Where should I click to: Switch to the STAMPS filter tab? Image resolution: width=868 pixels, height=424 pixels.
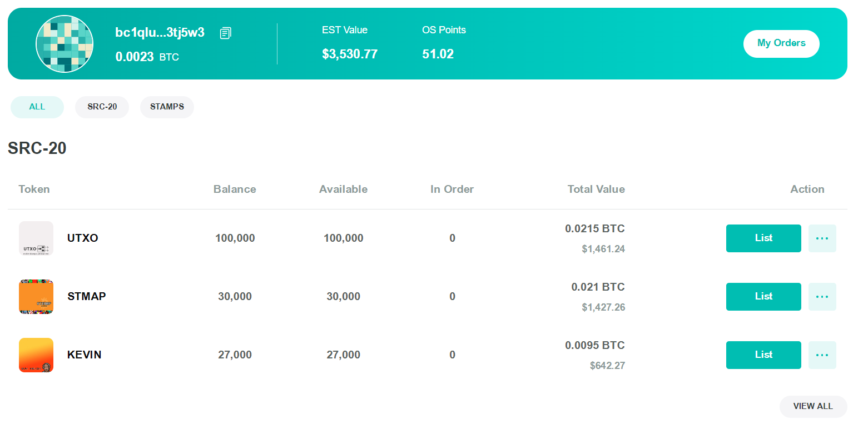[167, 107]
